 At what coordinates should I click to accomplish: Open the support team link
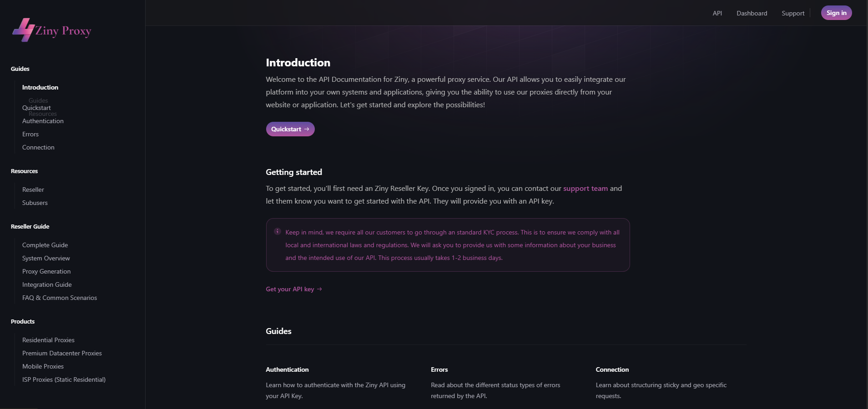click(585, 188)
